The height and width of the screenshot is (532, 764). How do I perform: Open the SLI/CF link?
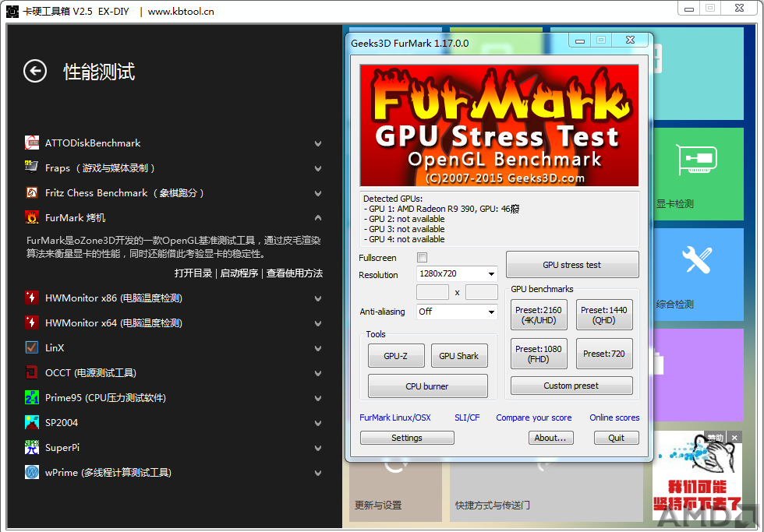pos(467,417)
